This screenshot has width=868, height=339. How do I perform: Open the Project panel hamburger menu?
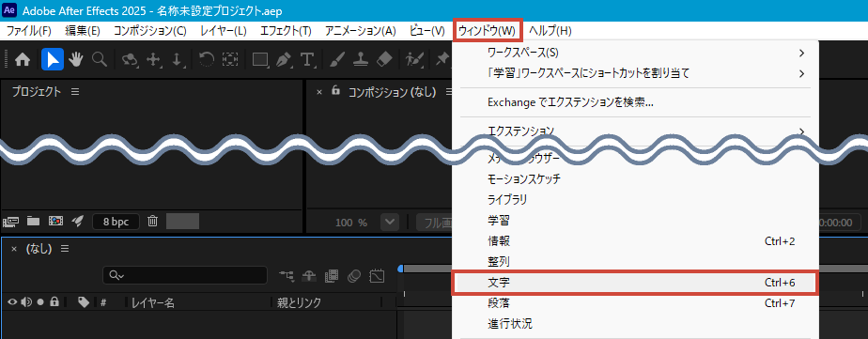(75, 92)
